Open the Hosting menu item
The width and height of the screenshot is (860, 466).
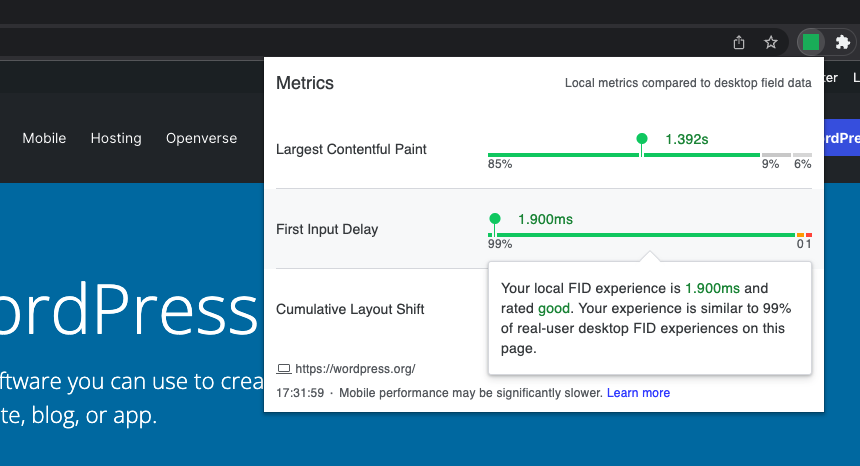click(116, 138)
